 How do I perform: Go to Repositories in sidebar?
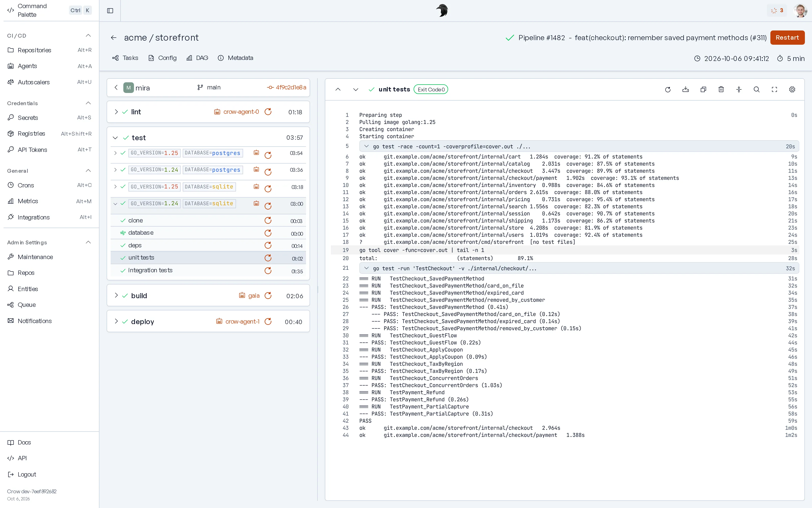click(49, 50)
